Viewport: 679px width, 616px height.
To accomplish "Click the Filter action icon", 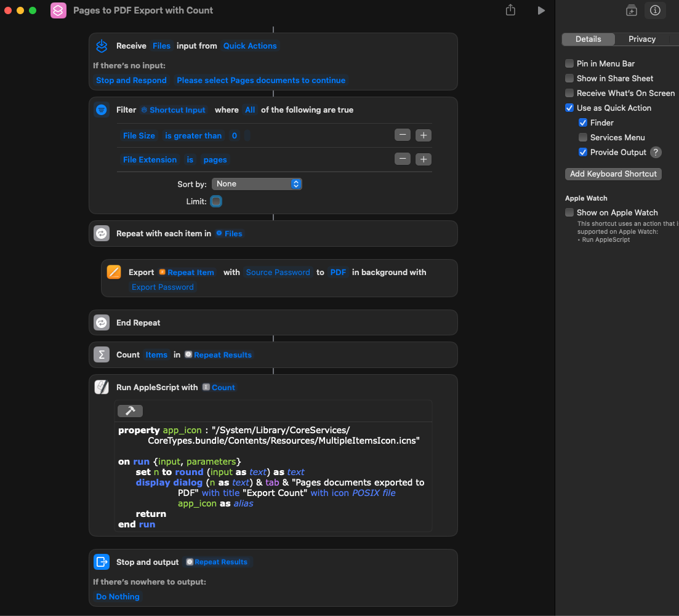I will point(102,110).
